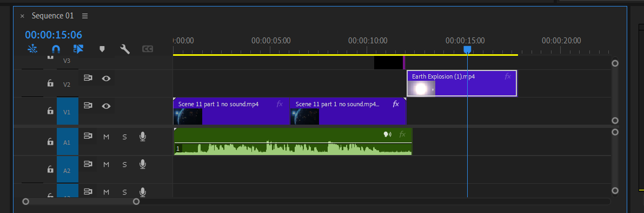Click the Captions CC icon
The width and height of the screenshot is (644, 213).
(148, 49)
